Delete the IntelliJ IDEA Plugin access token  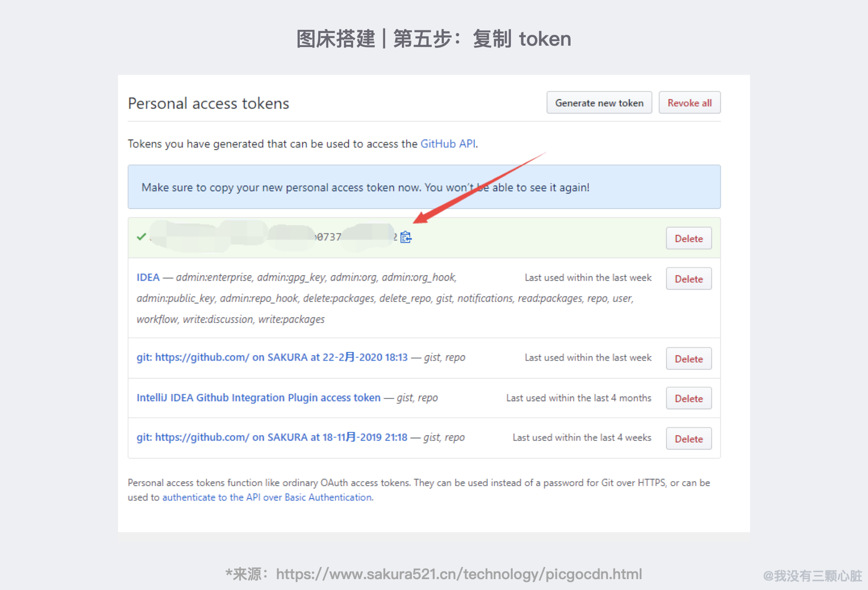tap(688, 399)
